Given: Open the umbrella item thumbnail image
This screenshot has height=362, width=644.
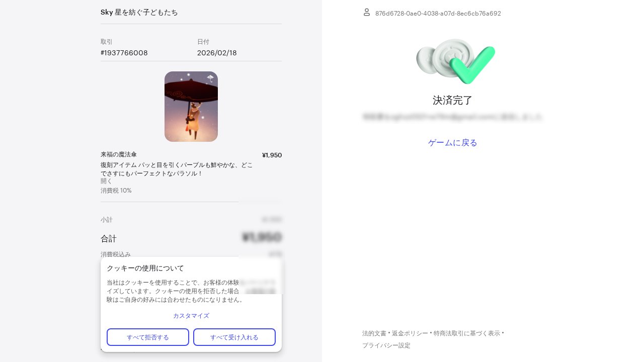Looking at the screenshot, I should [x=191, y=107].
